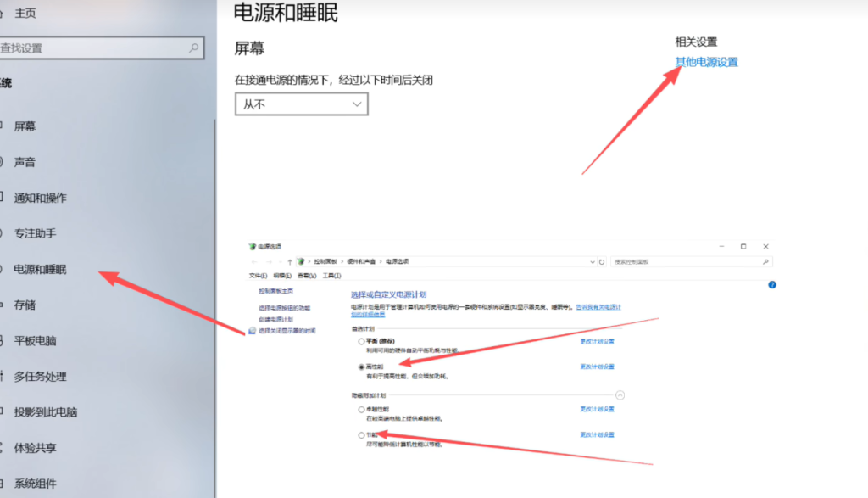This screenshot has height=498, width=868.
Task: Click the blue help question mark icon
Action: 771,285
